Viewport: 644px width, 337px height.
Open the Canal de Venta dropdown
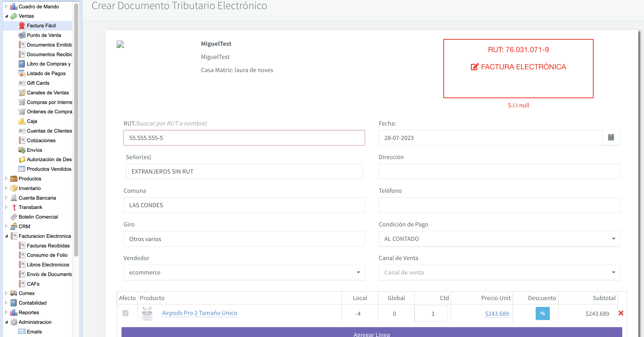(499, 272)
